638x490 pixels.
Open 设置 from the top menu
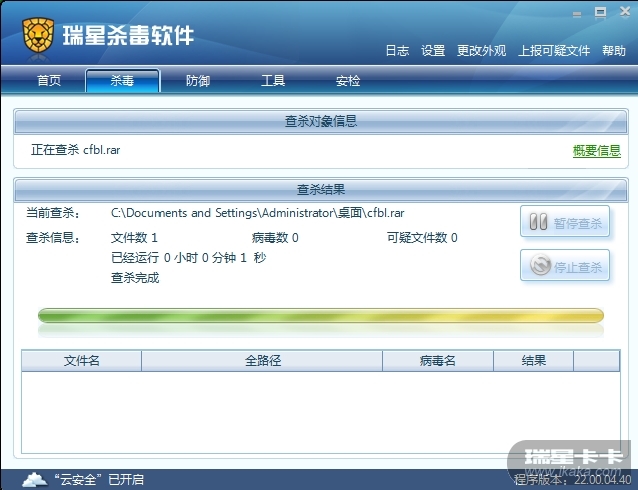[433, 51]
